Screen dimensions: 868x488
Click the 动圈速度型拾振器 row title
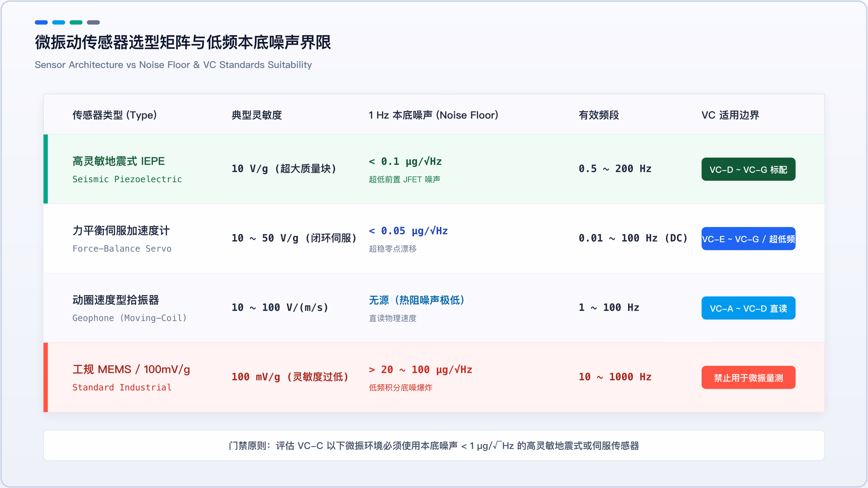[x=116, y=300]
